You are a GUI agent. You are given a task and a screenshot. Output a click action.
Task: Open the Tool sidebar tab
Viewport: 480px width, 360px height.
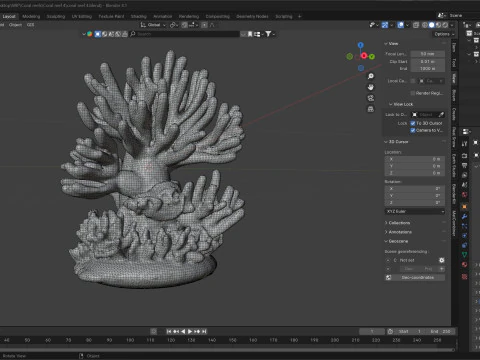coord(454,63)
